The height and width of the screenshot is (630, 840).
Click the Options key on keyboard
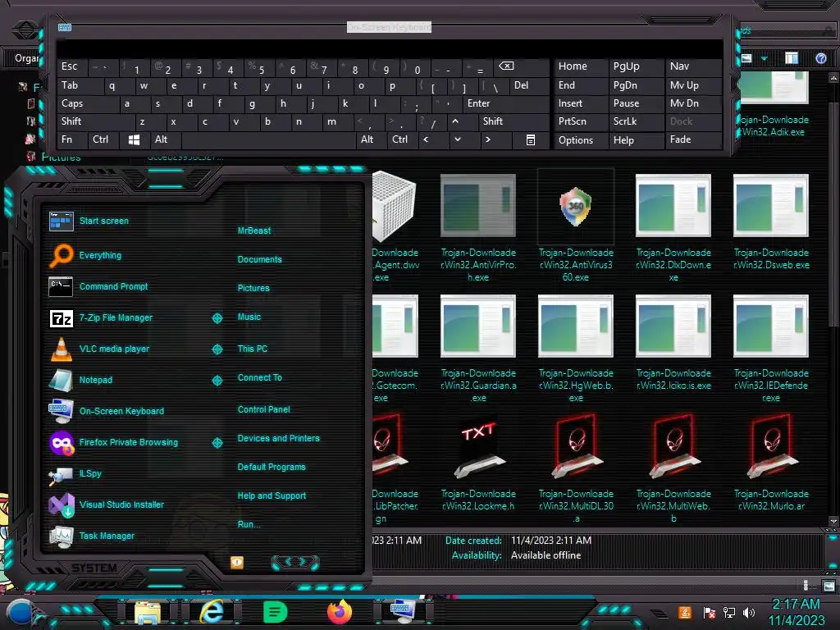(580, 139)
